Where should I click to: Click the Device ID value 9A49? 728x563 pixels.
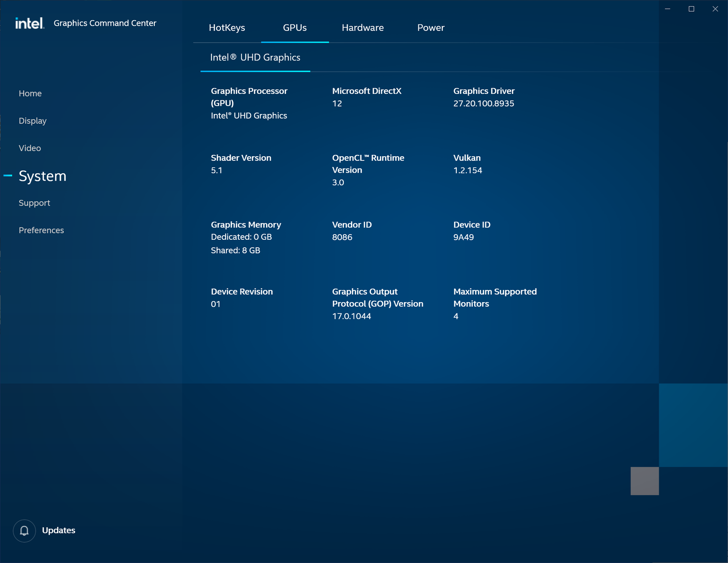coord(463,237)
